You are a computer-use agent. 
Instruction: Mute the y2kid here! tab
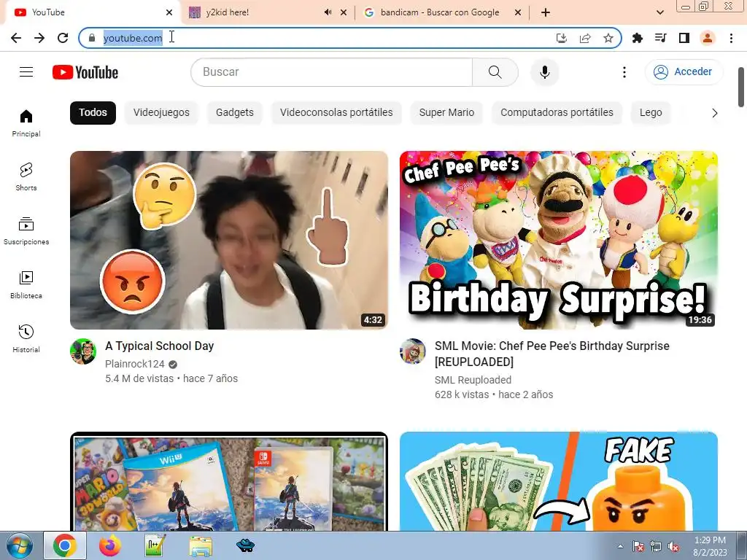328,12
